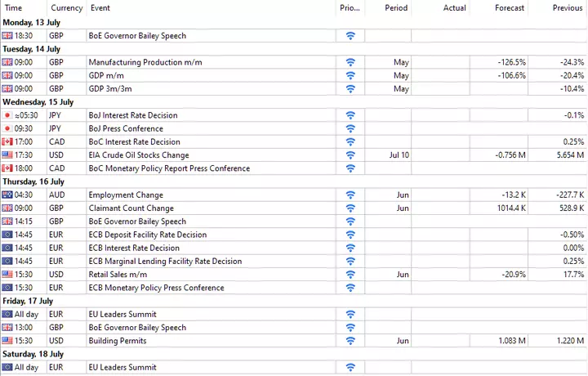Open the BoJ Interest Rate Decision event
Screen dimensions: 588x376
click(x=133, y=115)
